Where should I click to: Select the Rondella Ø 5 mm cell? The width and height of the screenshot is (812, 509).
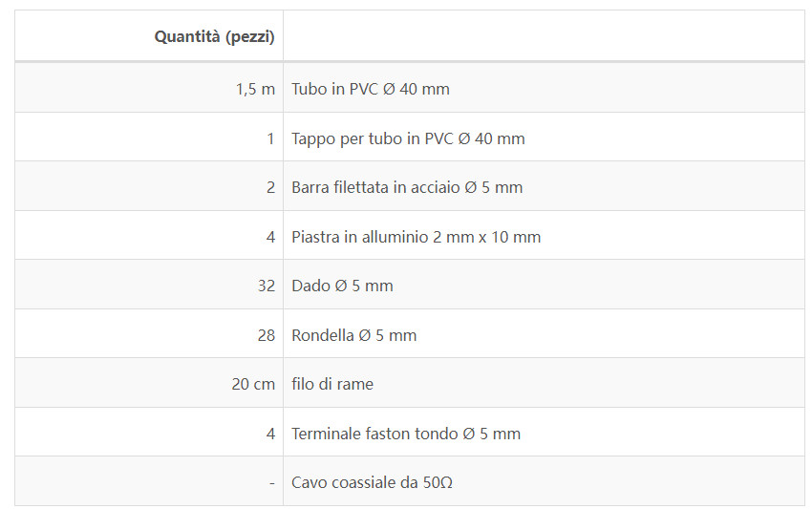point(544,334)
